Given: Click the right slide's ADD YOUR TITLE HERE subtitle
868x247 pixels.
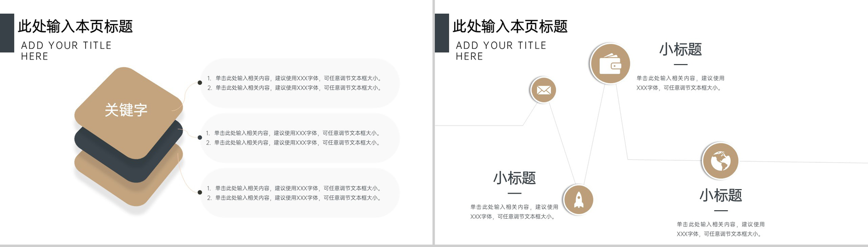Looking at the screenshot, I should (501, 51).
